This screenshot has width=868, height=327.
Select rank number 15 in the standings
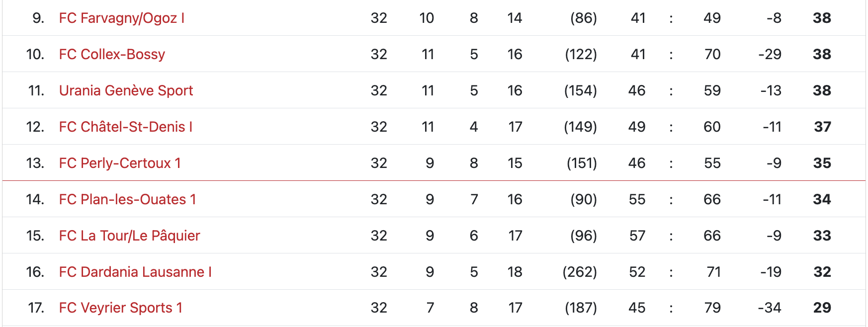point(35,236)
